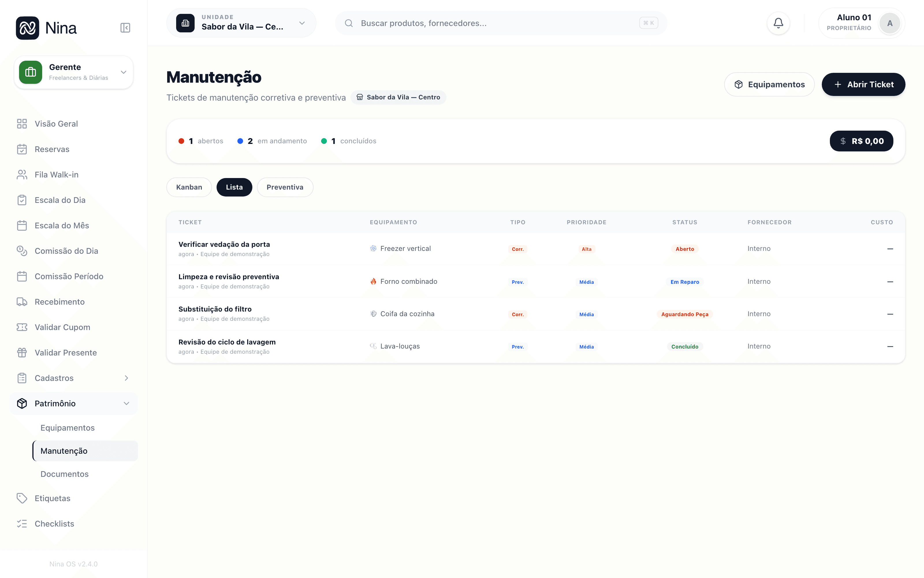Image resolution: width=924 pixels, height=578 pixels.
Task: Open Reservas from the sidebar
Action: (x=73, y=149)
